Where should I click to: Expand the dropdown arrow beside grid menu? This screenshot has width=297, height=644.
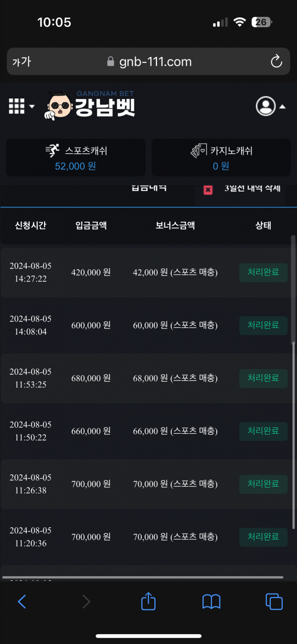click(32, 106)
